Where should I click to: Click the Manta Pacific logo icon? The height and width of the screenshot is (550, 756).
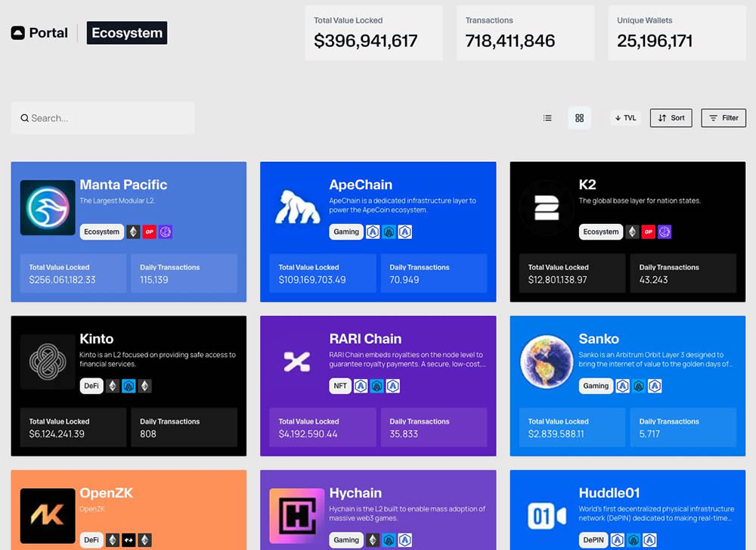point(48,207)
